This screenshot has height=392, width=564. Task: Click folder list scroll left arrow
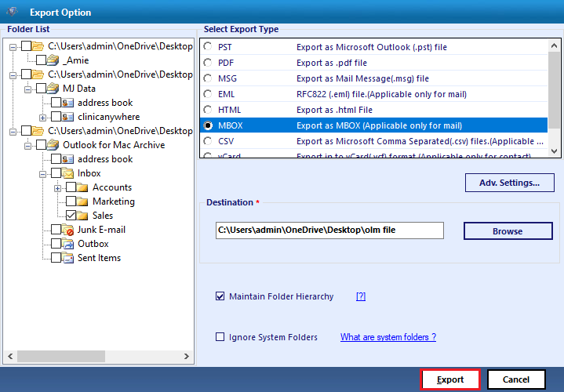click(x=10, y=356)
